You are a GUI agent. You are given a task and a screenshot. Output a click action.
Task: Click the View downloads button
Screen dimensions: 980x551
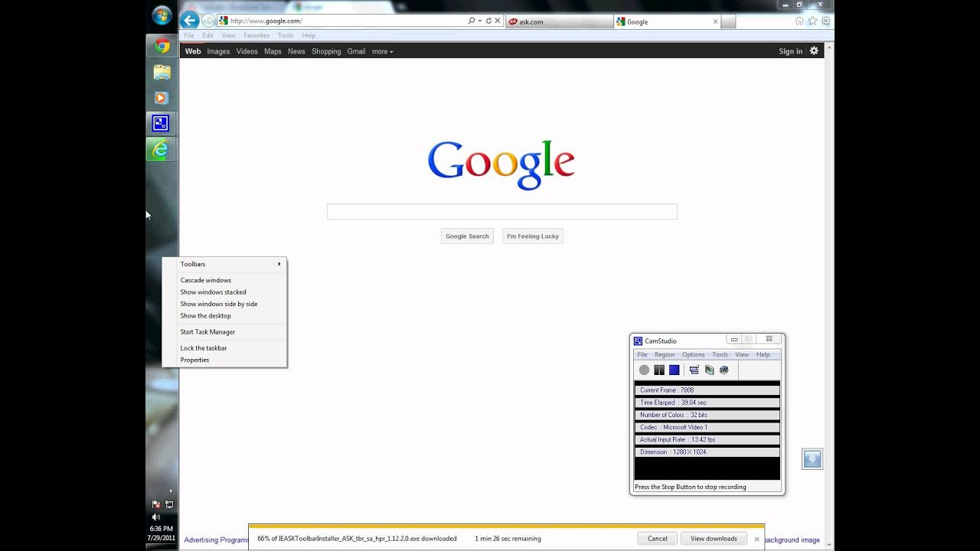pyautogui.click(x=714, y=539)
